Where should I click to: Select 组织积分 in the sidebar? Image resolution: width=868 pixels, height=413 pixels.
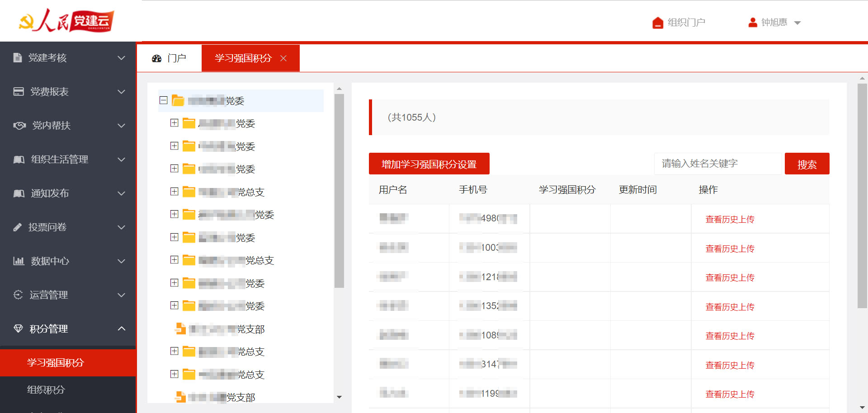coord(68,390)
